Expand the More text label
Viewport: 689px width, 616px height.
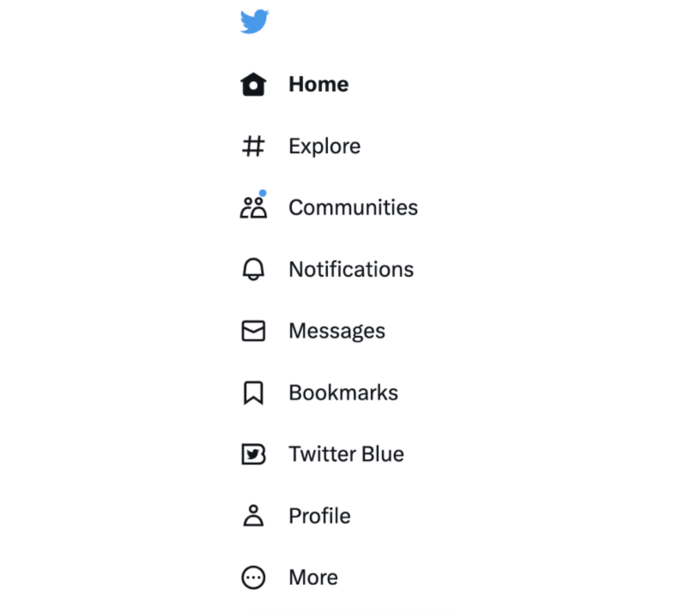(313, 578)
